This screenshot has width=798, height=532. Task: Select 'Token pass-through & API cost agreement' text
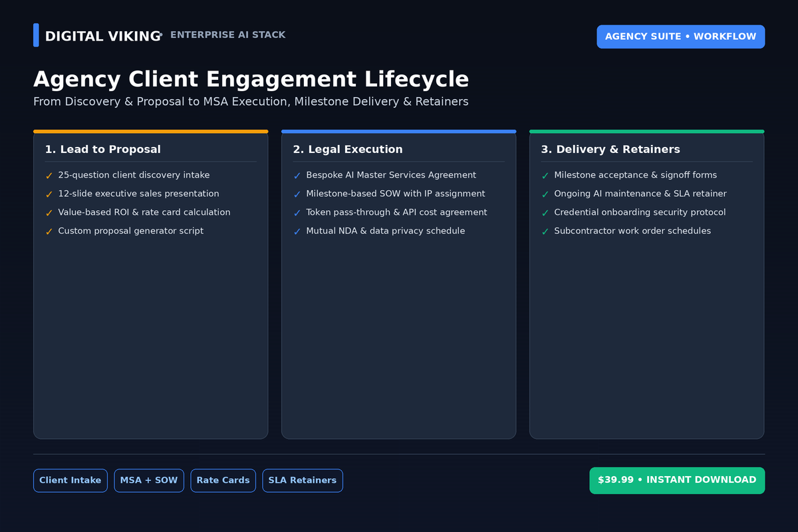(396, 213)
